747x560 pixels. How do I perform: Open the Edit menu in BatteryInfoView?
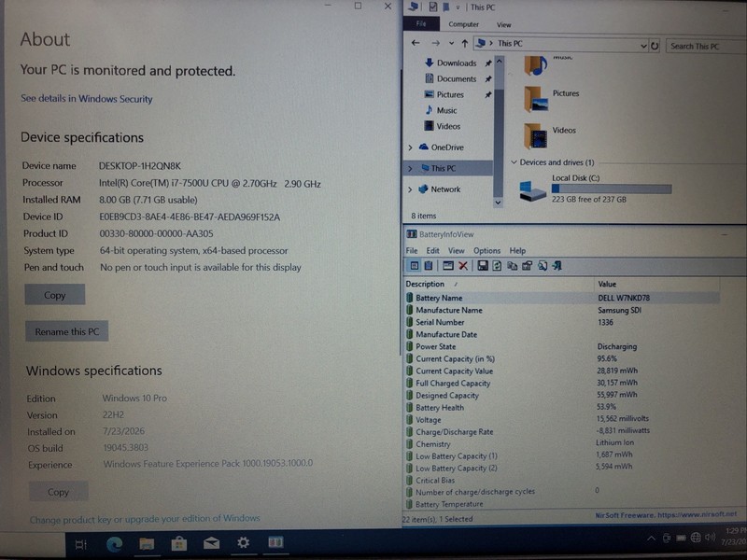point(432,250)
